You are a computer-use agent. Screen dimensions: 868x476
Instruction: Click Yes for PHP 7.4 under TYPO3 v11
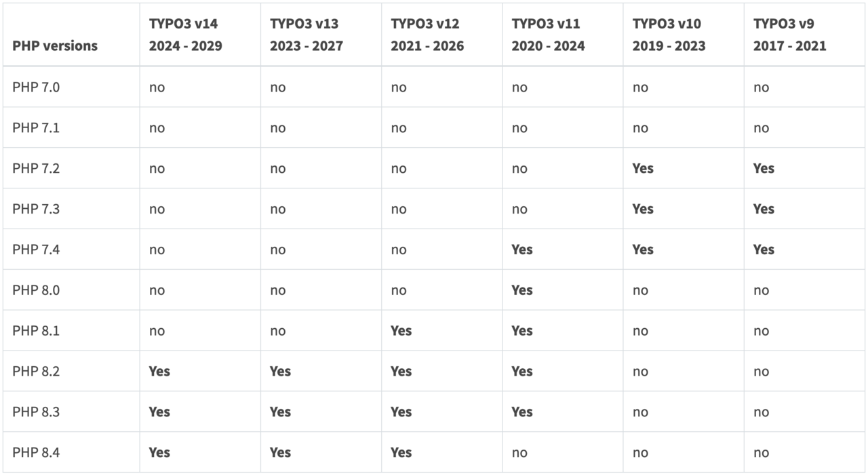[521, 250]
